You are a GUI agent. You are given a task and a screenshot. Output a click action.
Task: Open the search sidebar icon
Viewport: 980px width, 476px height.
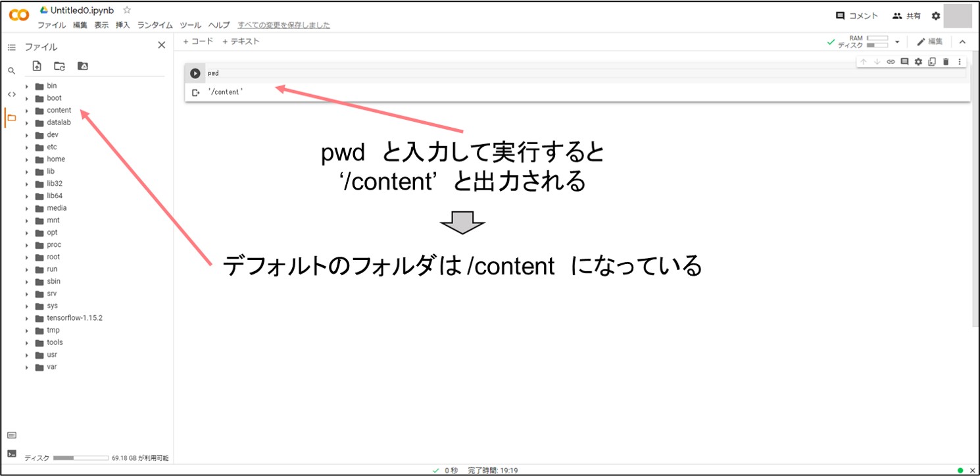click(x=11, y=70)
